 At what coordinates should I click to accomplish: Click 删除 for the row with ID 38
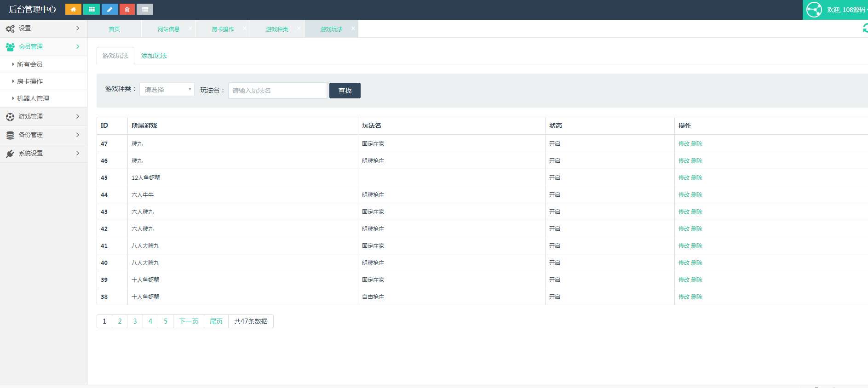(696, 297)
